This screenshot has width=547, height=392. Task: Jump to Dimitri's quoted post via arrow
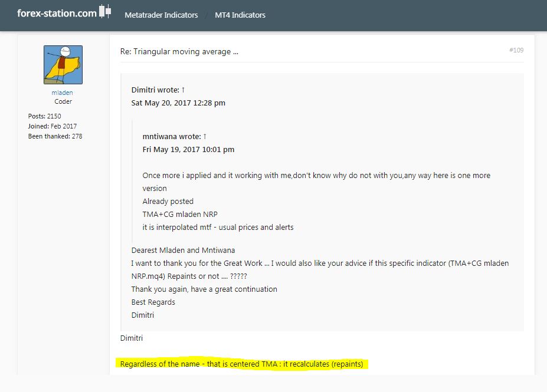pyautogui.click(x=183, y=90)
